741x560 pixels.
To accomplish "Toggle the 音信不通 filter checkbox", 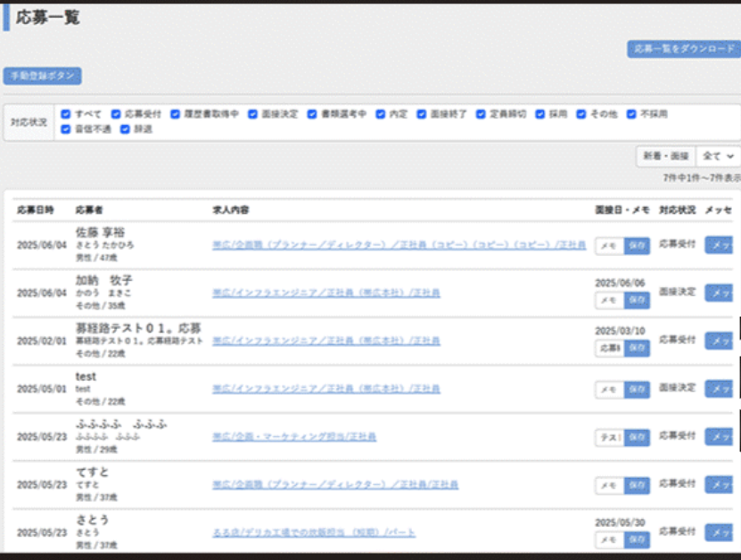I will [66, 129].
